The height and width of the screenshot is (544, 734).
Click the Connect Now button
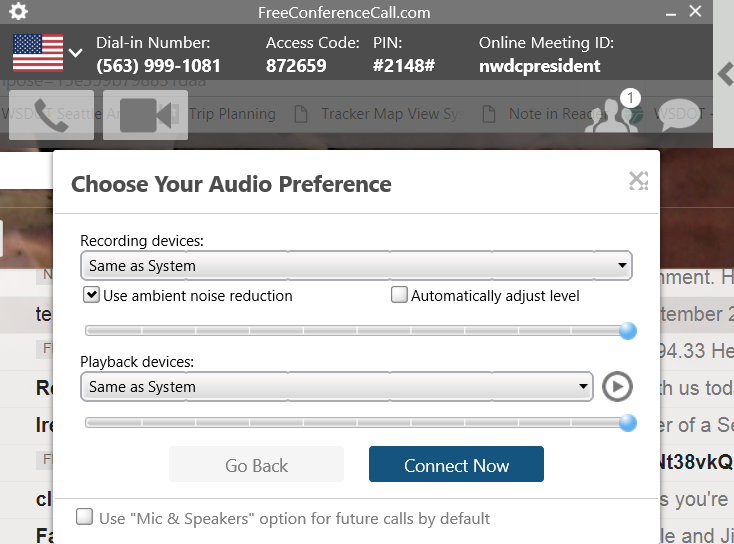click(x=456, y=464)
